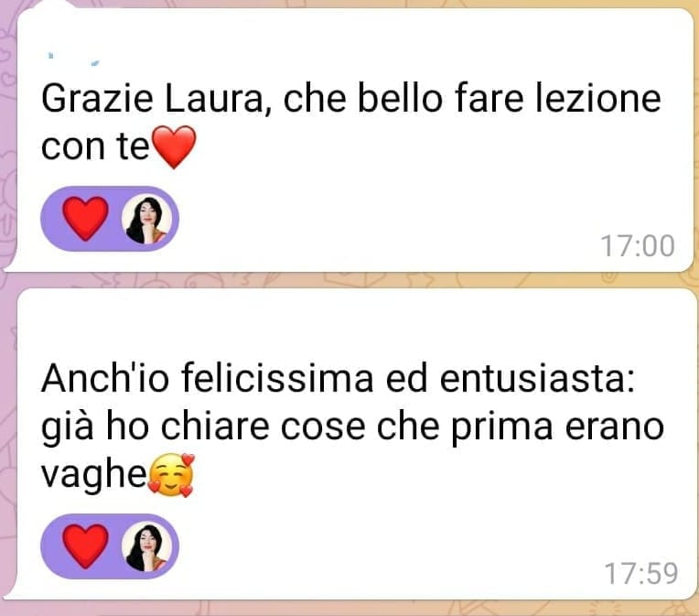Click the words 'che bello fare' in first message

[403, 99]
